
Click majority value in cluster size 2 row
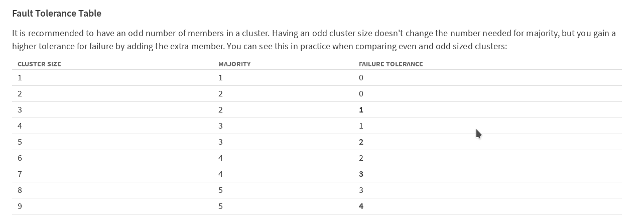click(220, 94)
